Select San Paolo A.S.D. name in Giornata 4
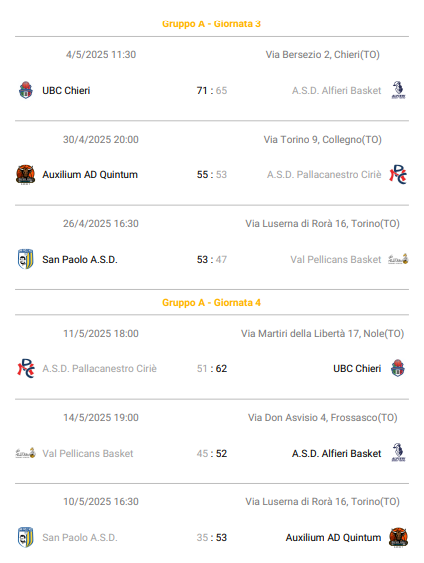The image size is (424, 563). click(x=80, y=538)
